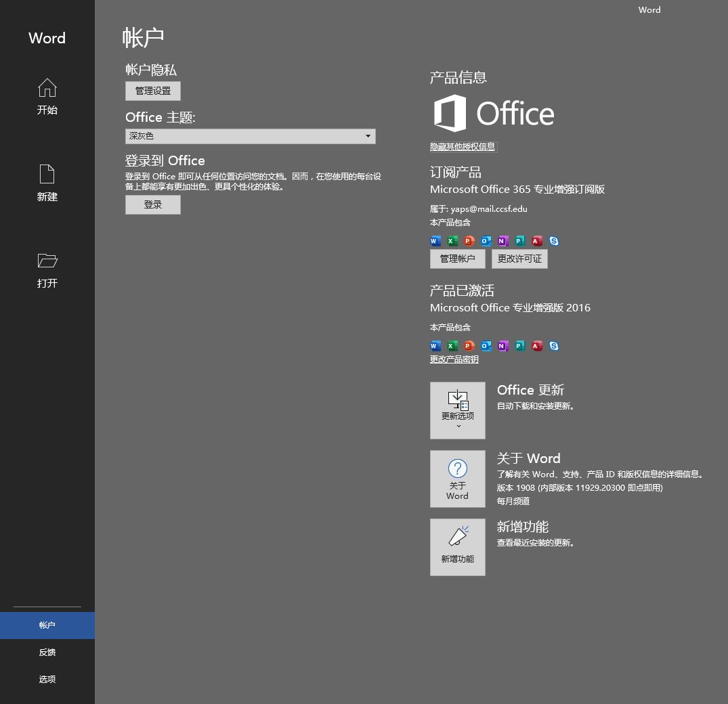Click the 管理帐户 button
Viewport: 728px width, 704px height.
point(457,259)
